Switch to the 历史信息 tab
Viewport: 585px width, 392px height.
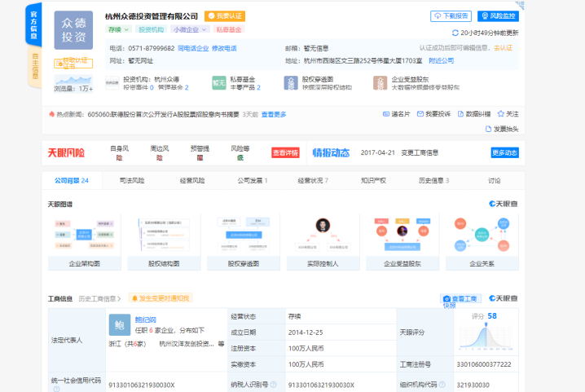(x=434, y=181)
